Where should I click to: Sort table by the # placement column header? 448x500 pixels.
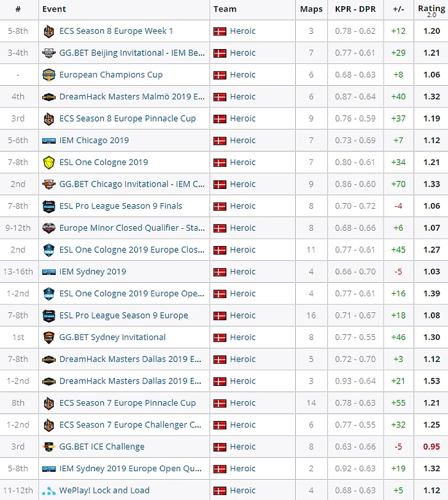coord(18,9)
